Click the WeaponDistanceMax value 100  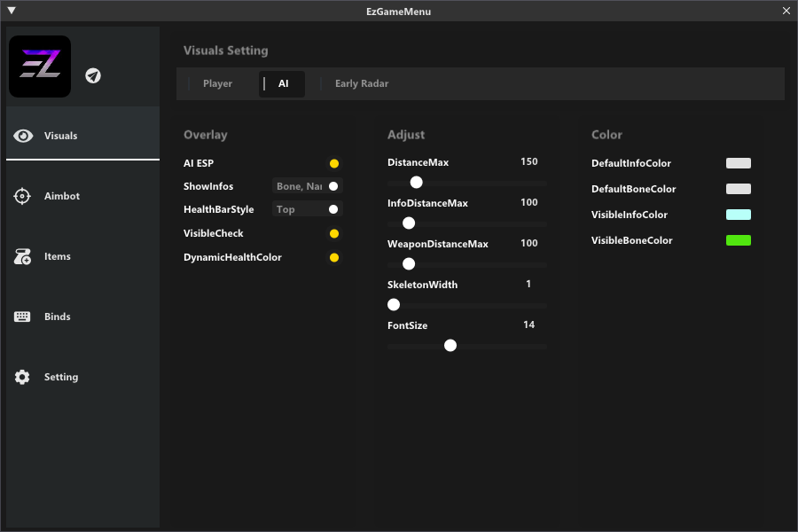(x=528, y=243)
